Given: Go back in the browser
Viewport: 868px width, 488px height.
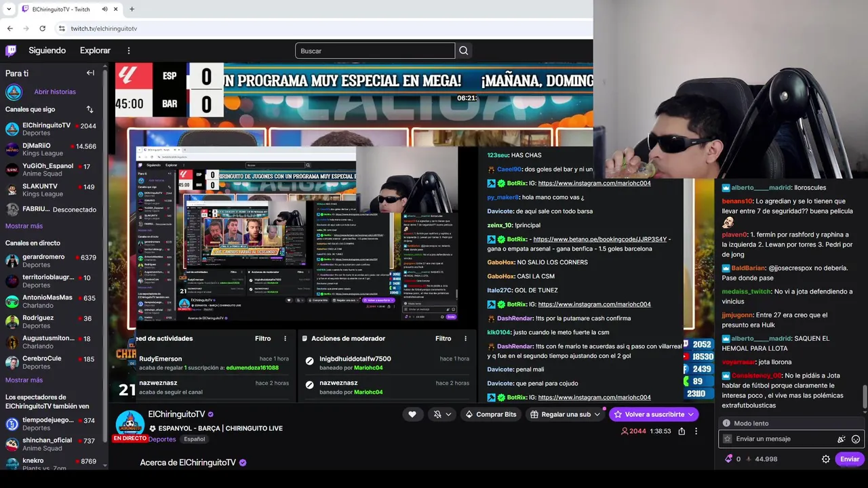Looking at the screenshot, I should pyautogui.click(x=10, y=28).
